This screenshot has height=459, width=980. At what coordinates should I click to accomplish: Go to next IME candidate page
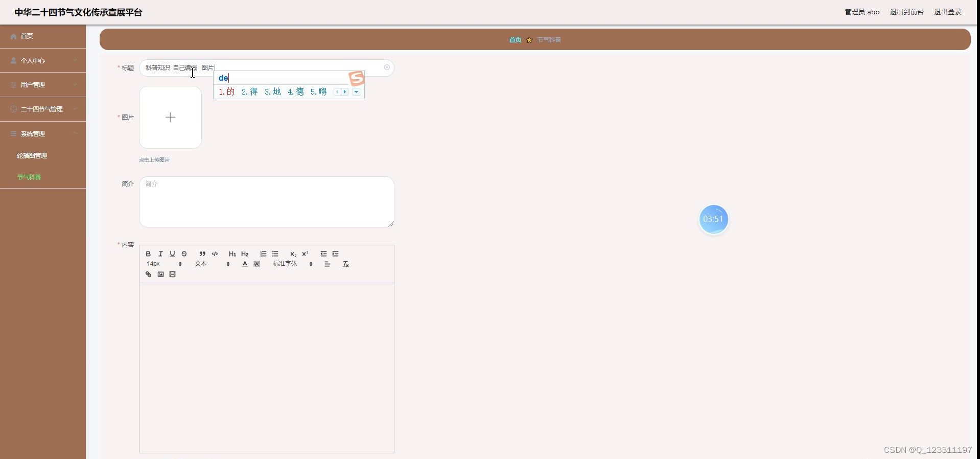[x=345, y=92]
